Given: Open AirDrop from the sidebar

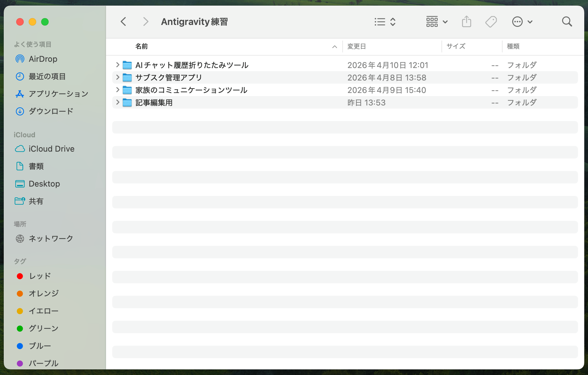Looking at the screenshot, I should [43, 59].
